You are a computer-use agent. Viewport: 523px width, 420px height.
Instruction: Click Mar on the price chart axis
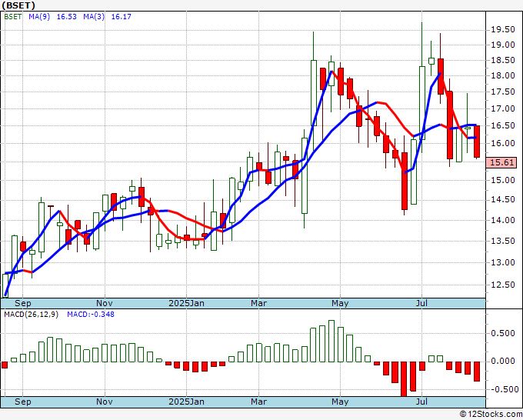[259, 303]
